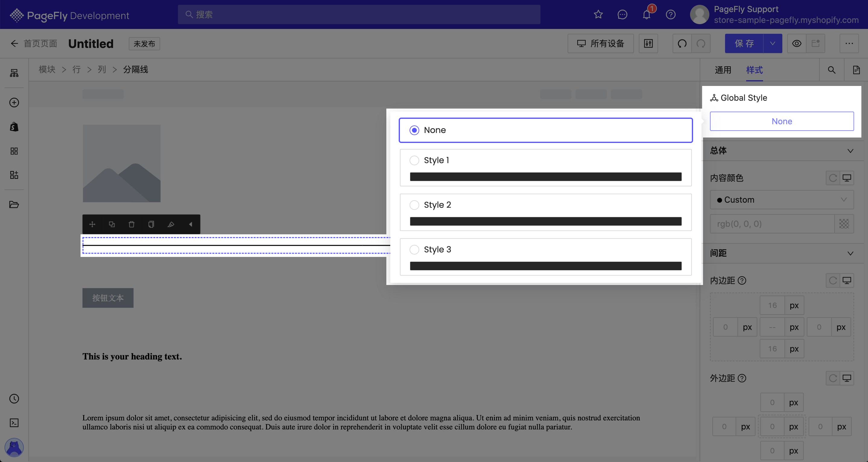Viewport: 868px width, 462px height.
Task: Open the console terminal icon in sidebar
Action: [14, 423]
